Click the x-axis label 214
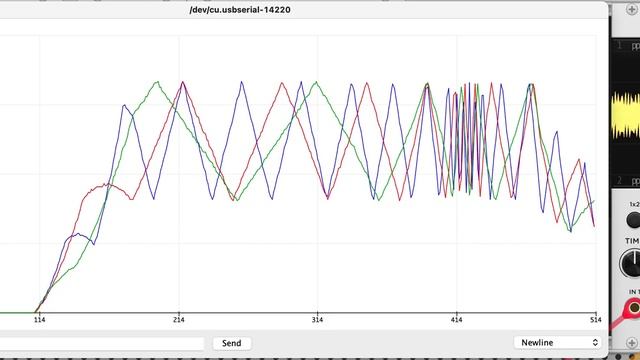 [x=179, y=320]
